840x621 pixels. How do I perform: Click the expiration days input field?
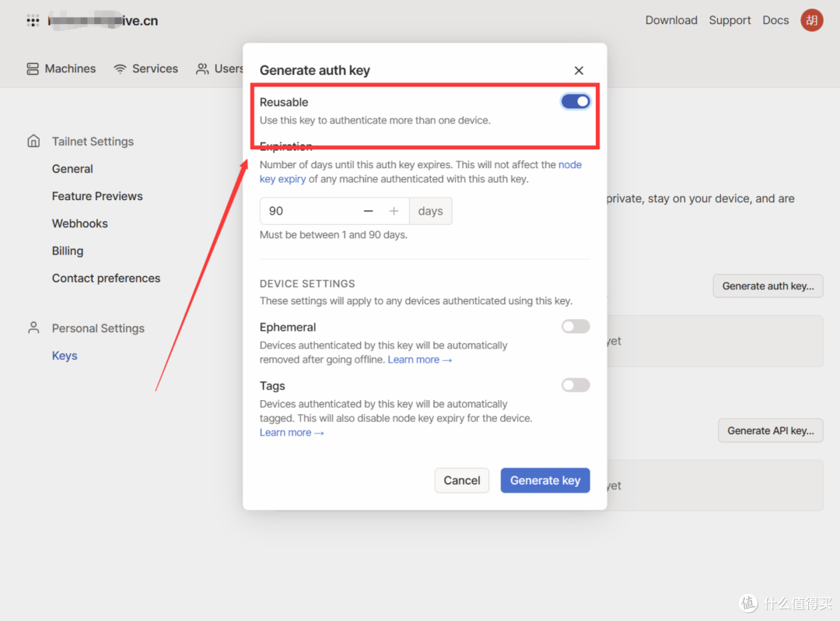(309, 211)
